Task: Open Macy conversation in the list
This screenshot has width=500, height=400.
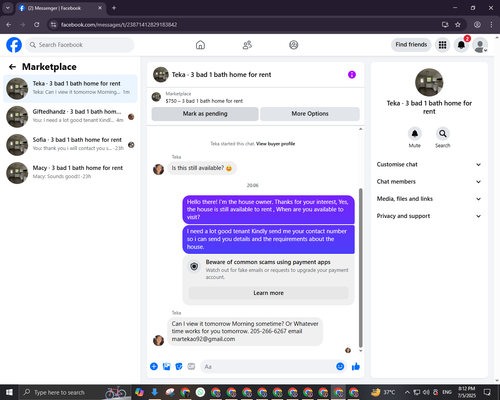Action: pyautogui.click(x=70, y=173)
